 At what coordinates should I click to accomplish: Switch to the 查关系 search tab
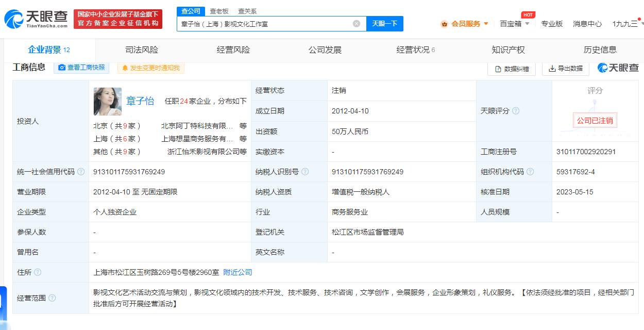coord(247,11)
